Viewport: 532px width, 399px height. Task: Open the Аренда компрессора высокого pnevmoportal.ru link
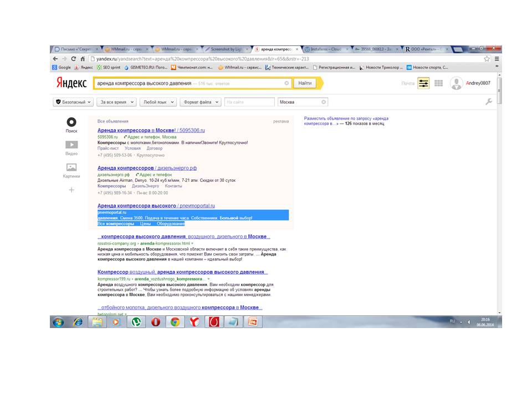[x=156, y=206]
